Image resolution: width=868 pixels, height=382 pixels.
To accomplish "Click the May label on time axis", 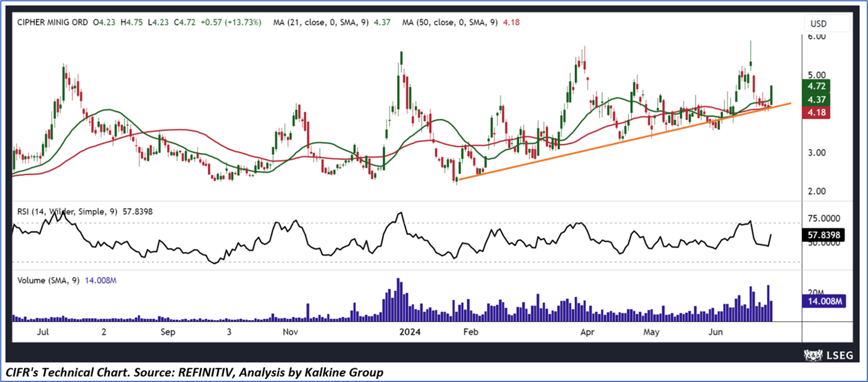I will 652,331.
